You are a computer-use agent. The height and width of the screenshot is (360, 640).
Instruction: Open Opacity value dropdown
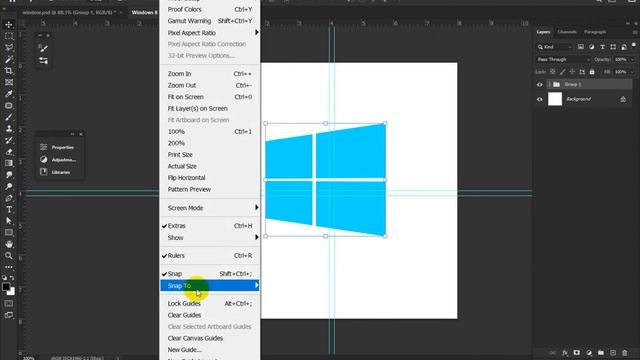click(632, 60)
